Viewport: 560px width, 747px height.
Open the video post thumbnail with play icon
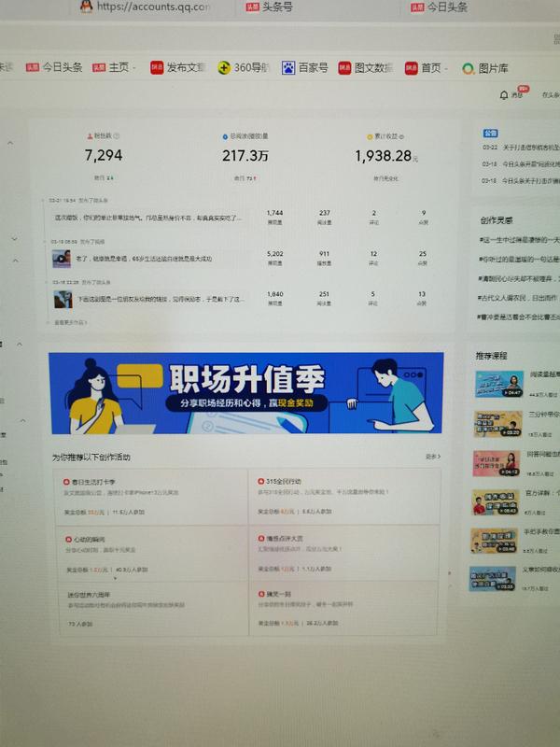(62, 259)
